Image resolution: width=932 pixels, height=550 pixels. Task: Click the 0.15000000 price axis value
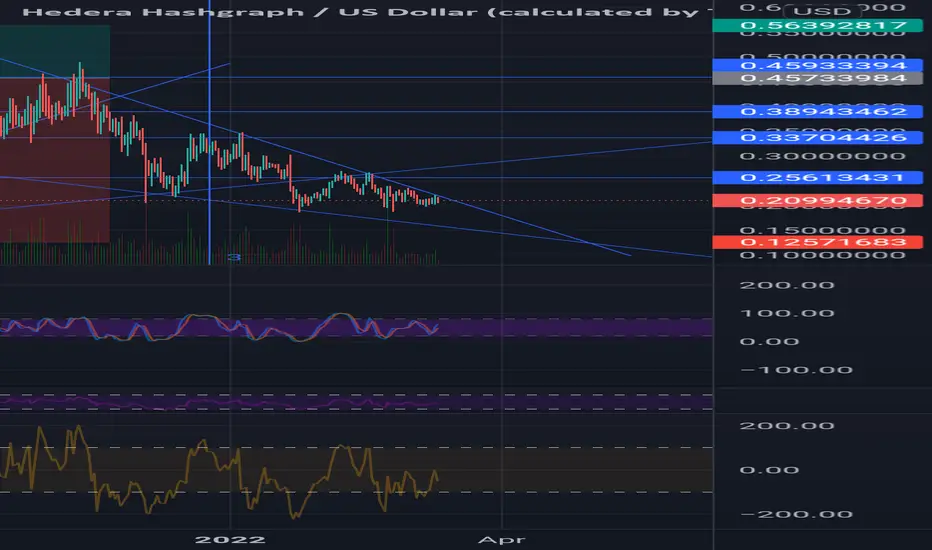point(823,230)
